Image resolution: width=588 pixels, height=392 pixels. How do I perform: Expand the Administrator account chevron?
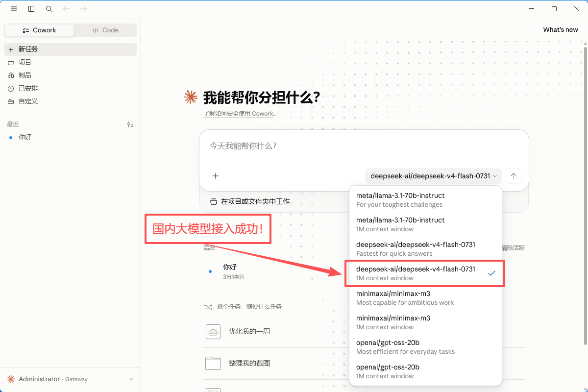click(x=130, y=379)
